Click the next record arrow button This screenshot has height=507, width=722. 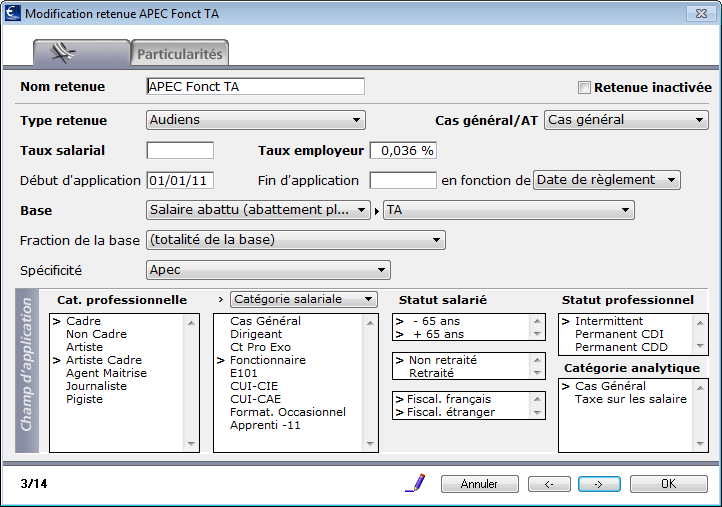599,484
